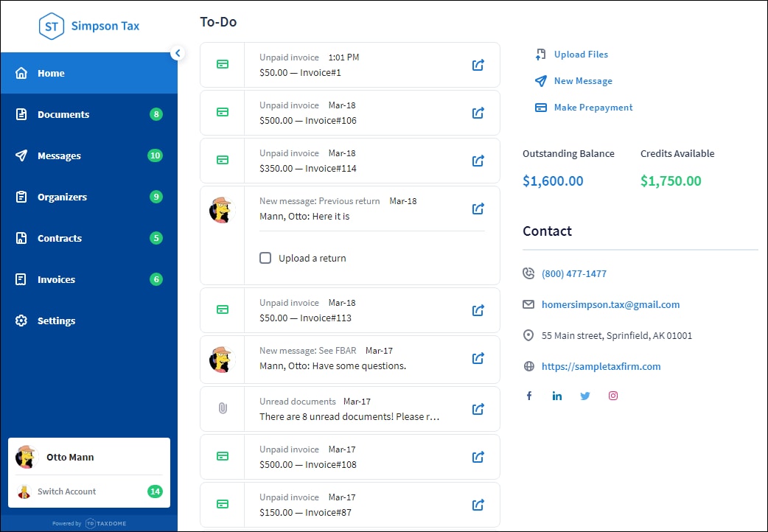Open the Invoice#1 unpaid invoice link icon
Screen dimensions: 768x532
click(x=478, y=65)
